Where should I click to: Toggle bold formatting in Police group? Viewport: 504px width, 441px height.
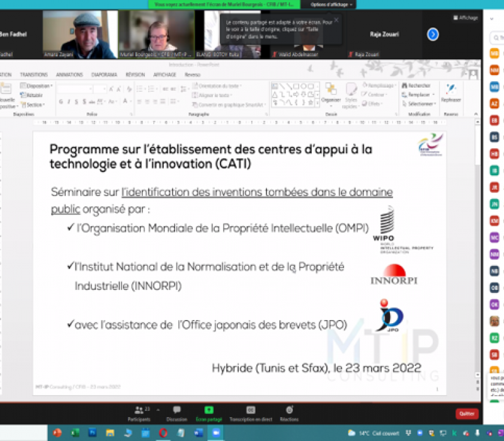pyautogui.click(x=60, y=101)
